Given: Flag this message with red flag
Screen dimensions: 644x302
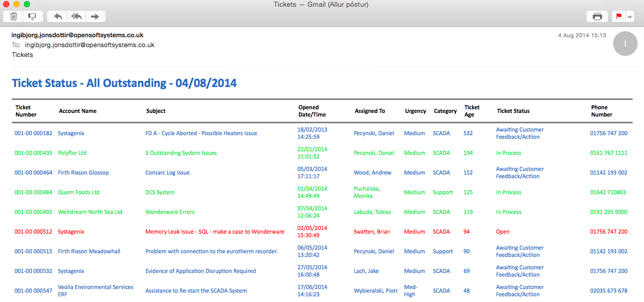Looking at the screenshot, I should pyautogui.click(x=618, y=17).
